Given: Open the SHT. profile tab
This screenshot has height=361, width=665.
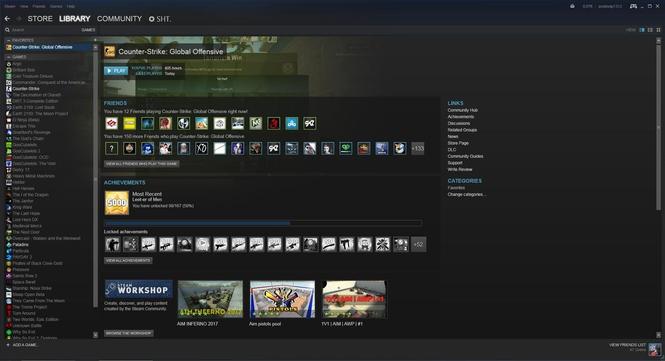Looking at the screenshot, I should coord(160,19).
